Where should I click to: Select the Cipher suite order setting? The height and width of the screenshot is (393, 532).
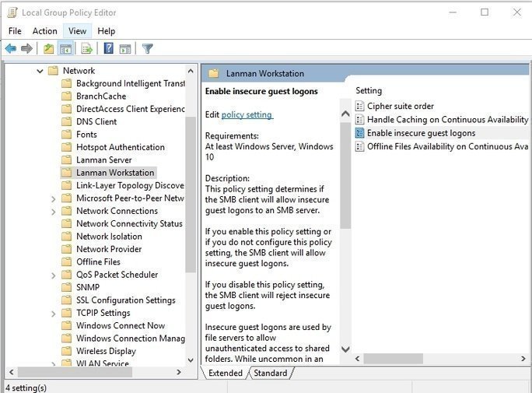tap(401, 106)
